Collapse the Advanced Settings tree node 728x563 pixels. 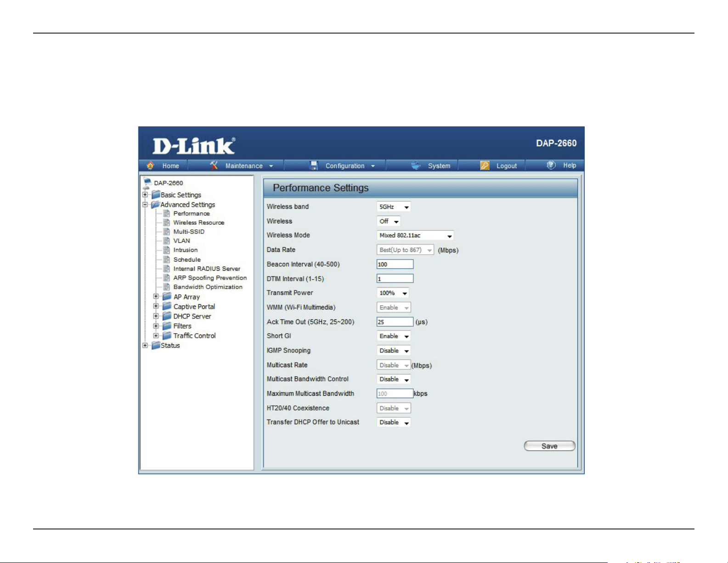145,205
